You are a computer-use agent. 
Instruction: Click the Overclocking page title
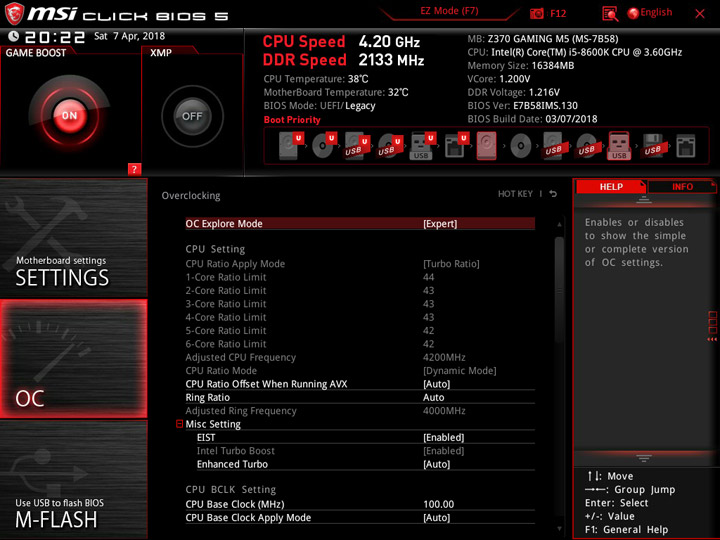(191, 196)
